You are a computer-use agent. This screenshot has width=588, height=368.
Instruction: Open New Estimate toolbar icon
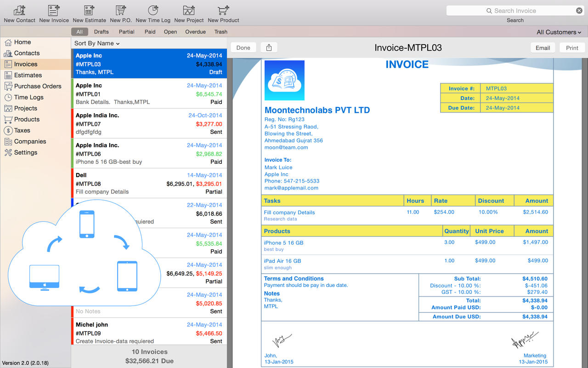[x=89, y=10]
